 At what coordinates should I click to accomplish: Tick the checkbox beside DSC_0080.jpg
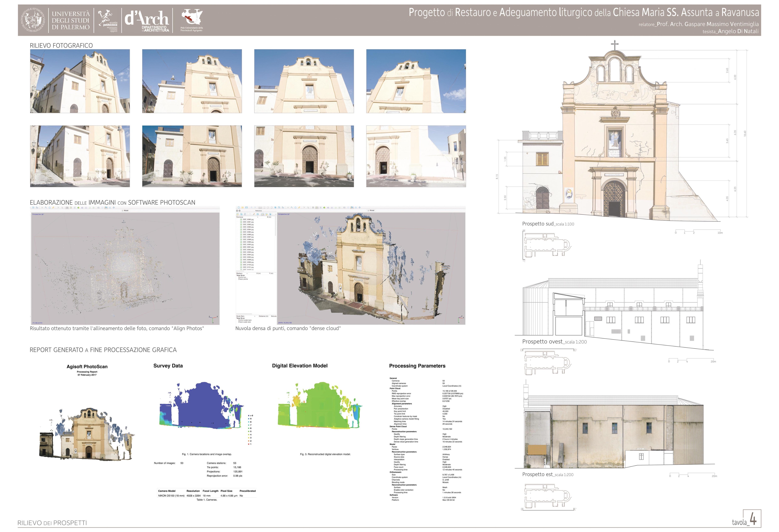241,219
